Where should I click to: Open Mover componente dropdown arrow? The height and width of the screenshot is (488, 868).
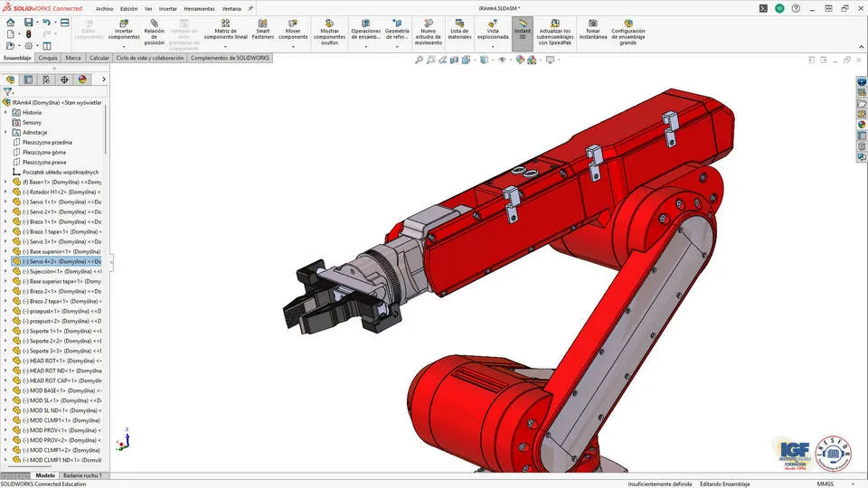[x=293, y=47]
